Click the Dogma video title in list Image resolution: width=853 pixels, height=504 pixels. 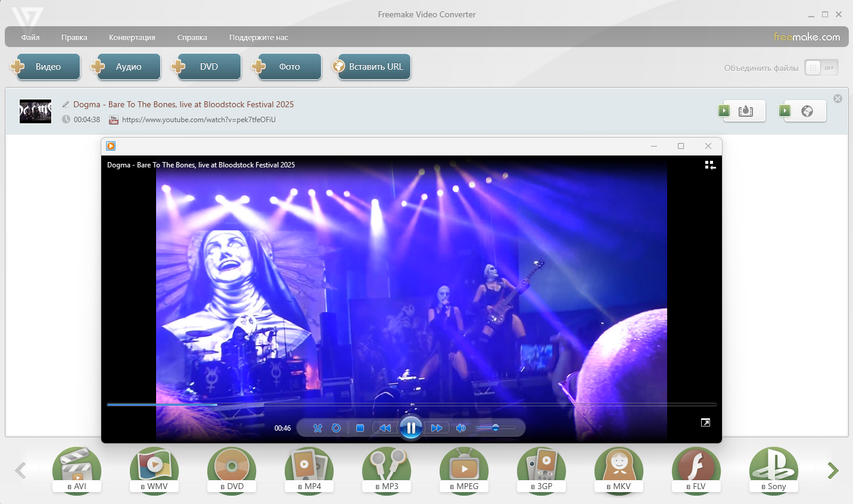click(x=183, y=104)
